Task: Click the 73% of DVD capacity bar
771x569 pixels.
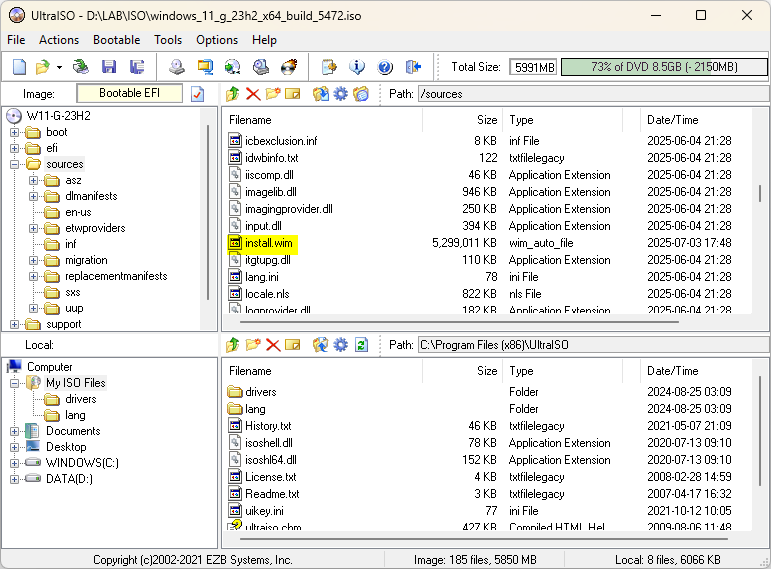Action: click(x=664, y=67)
